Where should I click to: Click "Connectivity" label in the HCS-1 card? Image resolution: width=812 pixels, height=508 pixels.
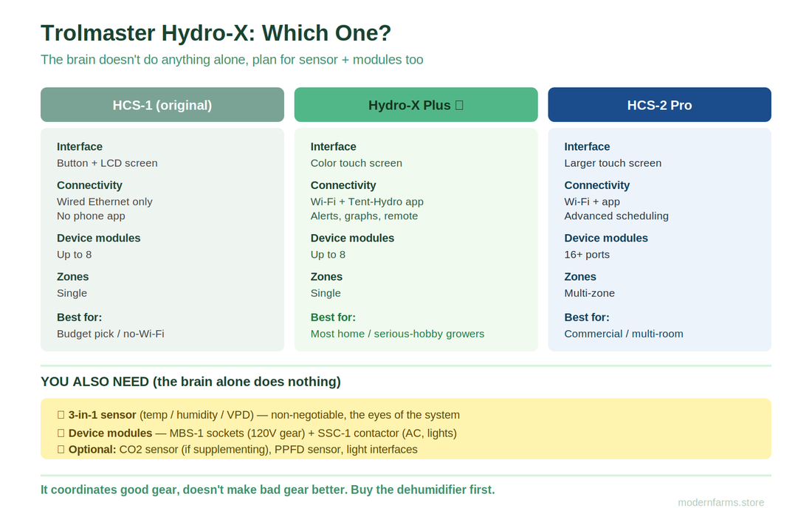89,185
